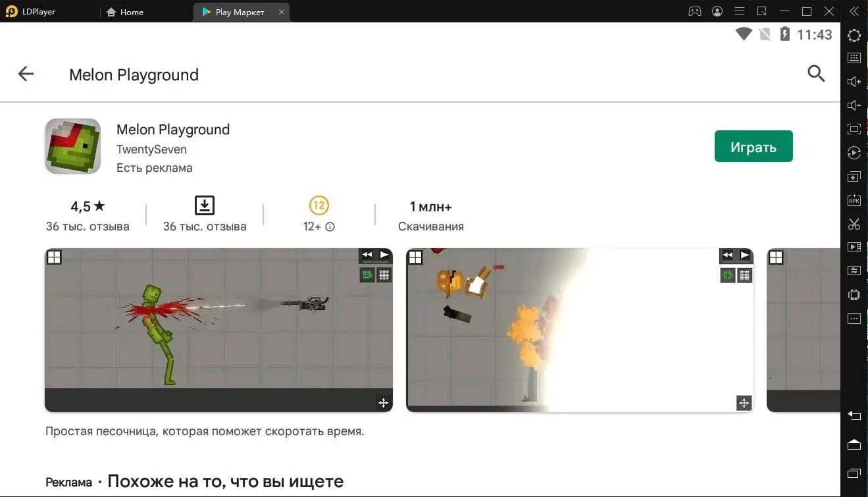View the 4,5 star rating details
The width and height of the screenshot is (868, 497).
88,207
